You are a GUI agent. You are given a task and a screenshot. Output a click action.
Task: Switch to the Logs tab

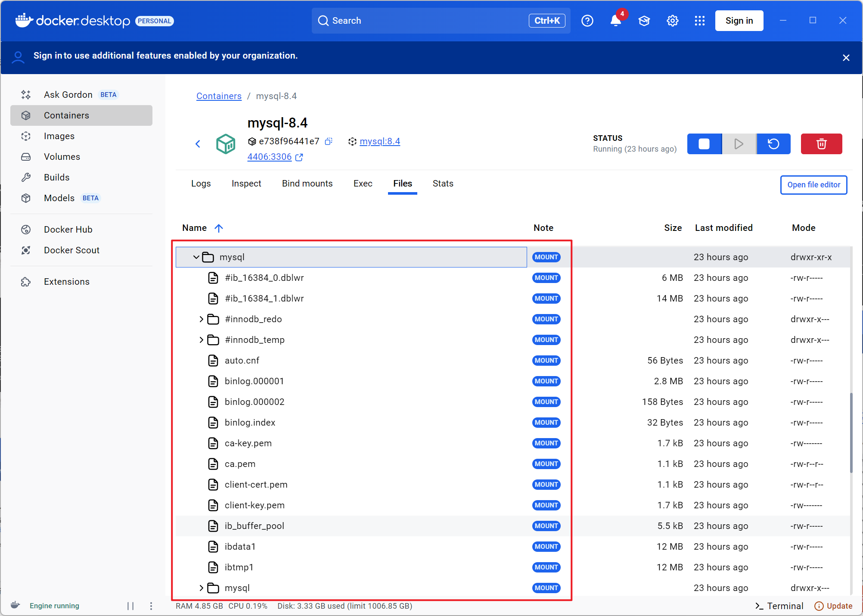(x=201, y=184)
